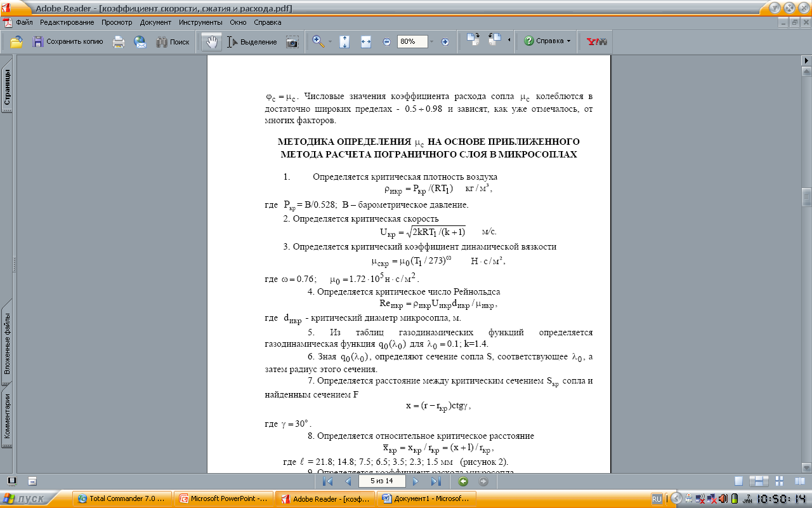812x508 pixels.
Task: Switch to Continuous page layout
Action: click(759, 482)
